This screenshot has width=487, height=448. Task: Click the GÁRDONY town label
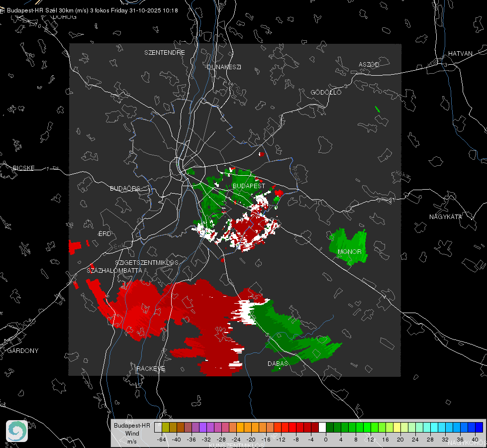tap(23, 351)
